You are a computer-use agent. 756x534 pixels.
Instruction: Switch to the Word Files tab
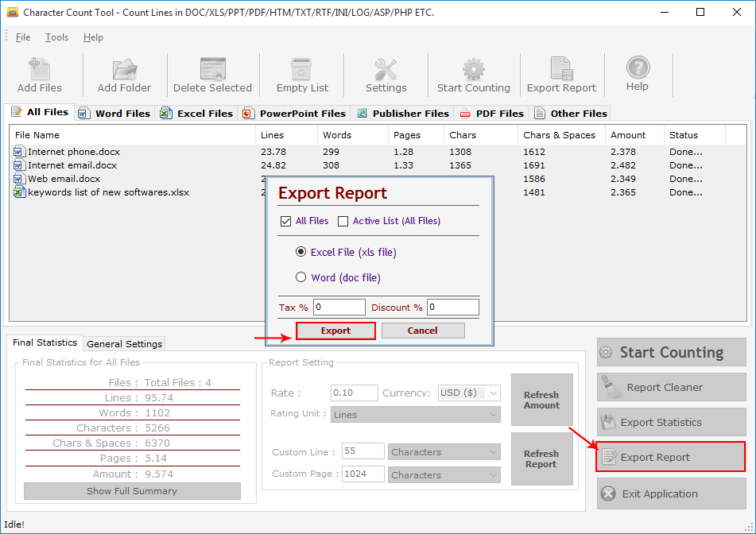tap(115, 114)
